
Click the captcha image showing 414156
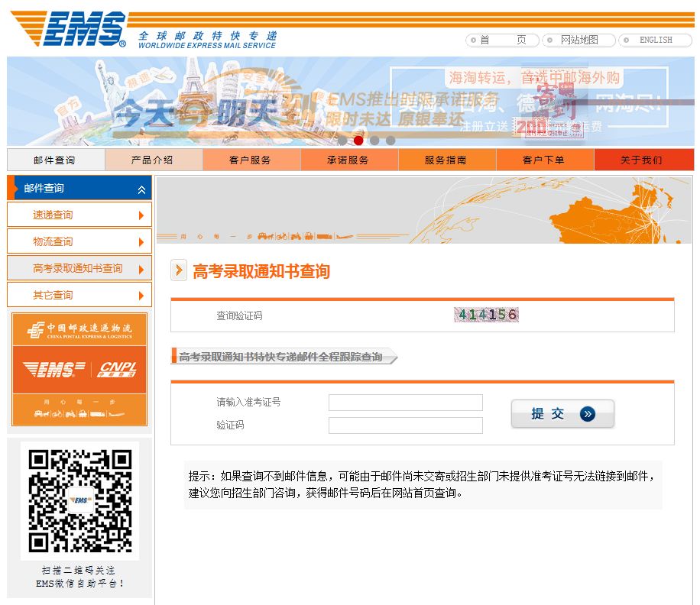(486, 315)
